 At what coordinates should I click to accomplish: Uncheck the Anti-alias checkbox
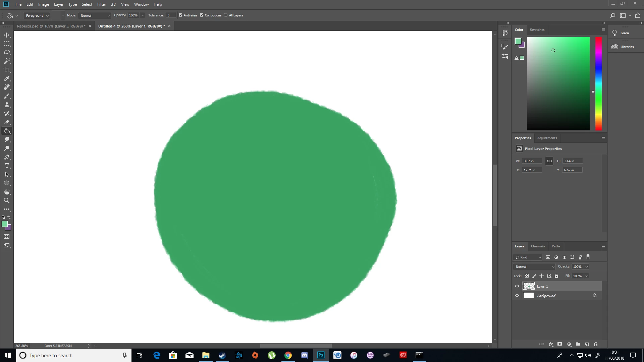click(x=180, y=15)
